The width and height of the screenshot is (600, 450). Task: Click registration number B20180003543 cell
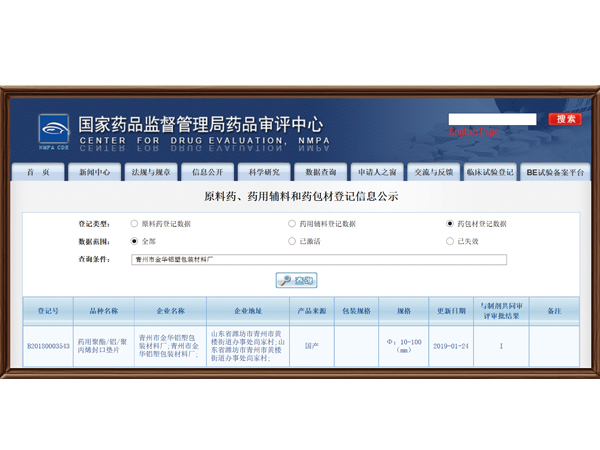pyautogui.click(x=48, y=346)
